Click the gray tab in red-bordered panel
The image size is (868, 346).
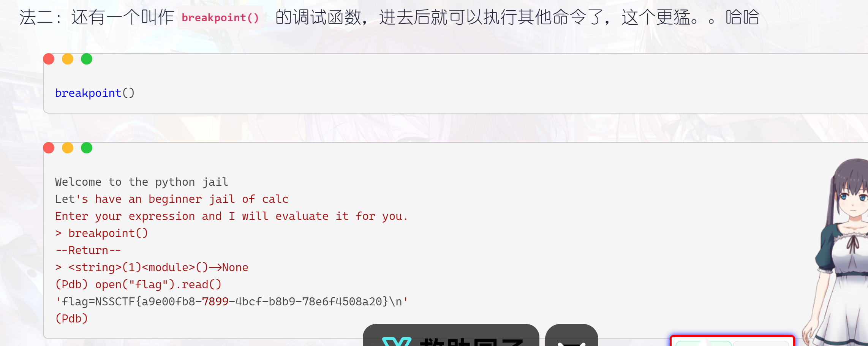click(x=761, y=343)
